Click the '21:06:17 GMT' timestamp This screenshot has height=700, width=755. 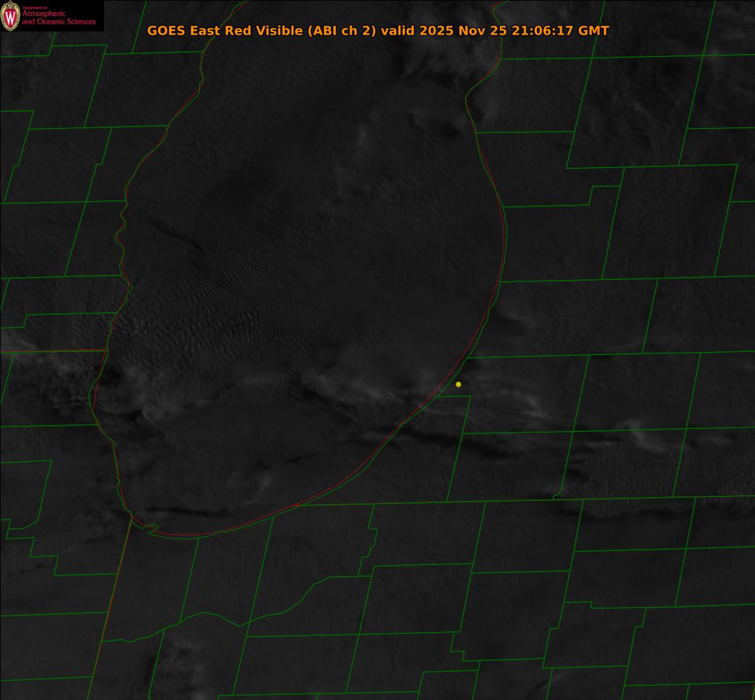click(560, 30)
